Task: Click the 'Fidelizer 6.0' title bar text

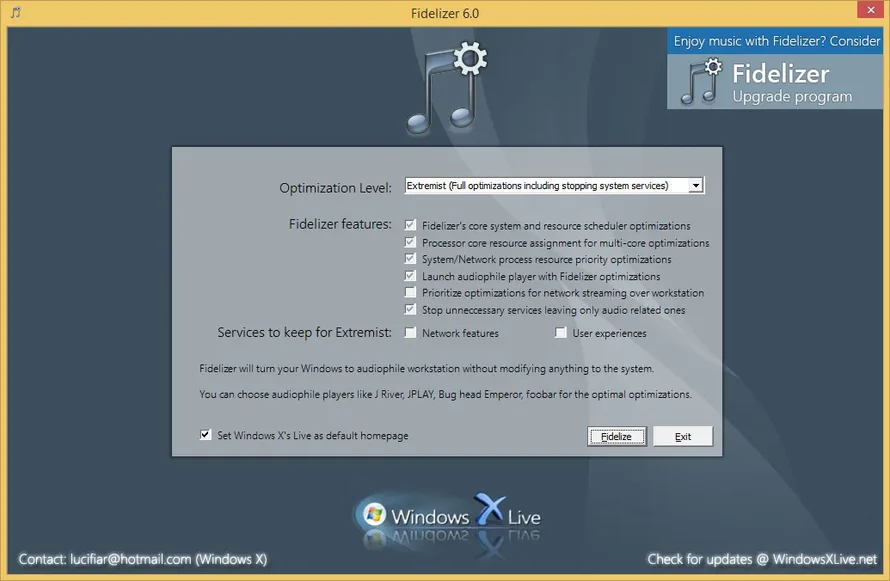Action: tap(445, 13)
